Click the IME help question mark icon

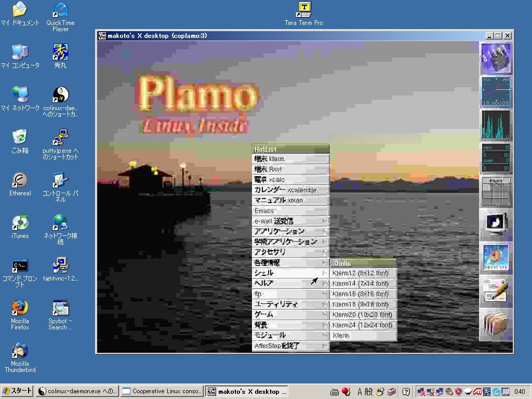pos(406,392)
